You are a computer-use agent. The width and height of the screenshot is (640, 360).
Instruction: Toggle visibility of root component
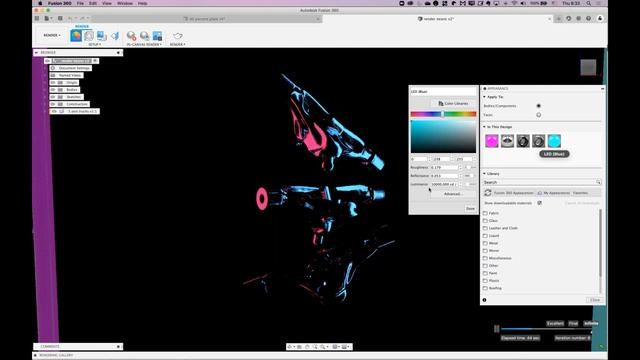tap(47, 61)
